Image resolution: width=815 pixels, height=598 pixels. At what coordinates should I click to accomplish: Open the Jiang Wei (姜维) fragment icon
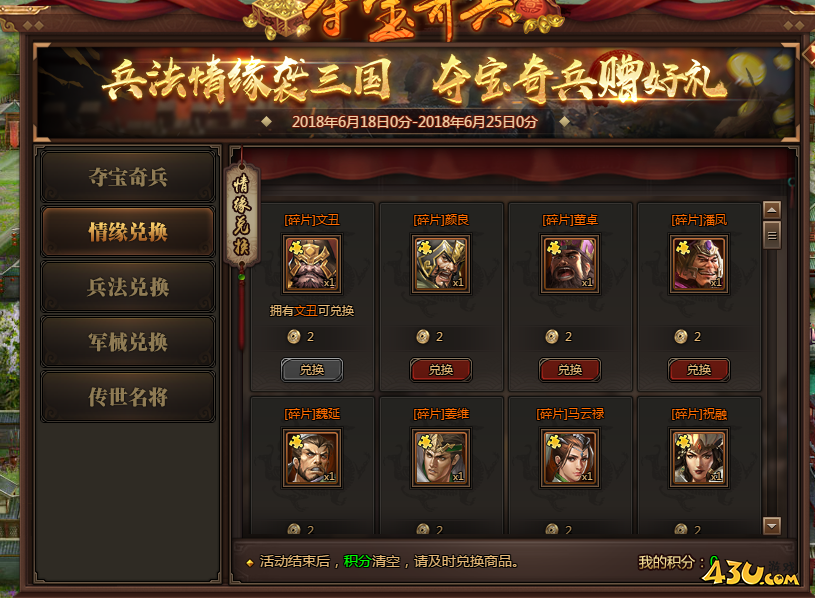pyautogui.click(x=441, y=458)
